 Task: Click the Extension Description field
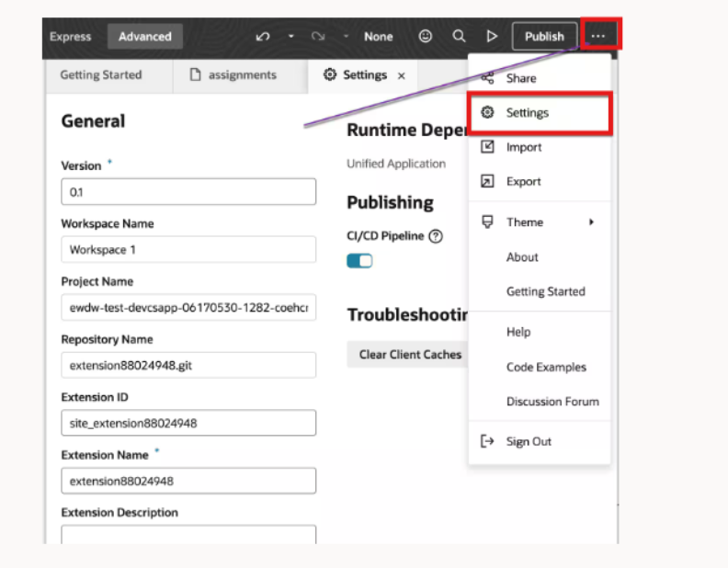coord(188,535)
